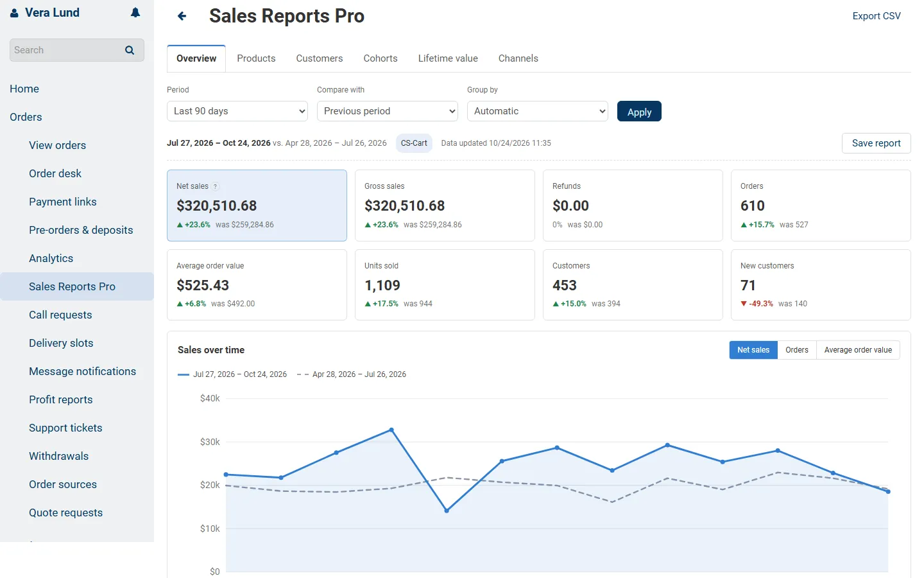Viewport: 924px width, 578px height.
Task: Open the Compare with dropdown
Action: pyautogui.click(x=388, y=111)
